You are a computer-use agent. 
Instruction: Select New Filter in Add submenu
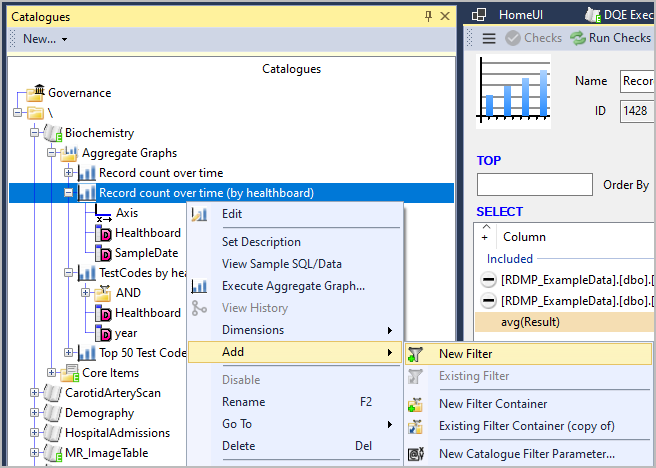pyautogui.click(x=528, y=354)
